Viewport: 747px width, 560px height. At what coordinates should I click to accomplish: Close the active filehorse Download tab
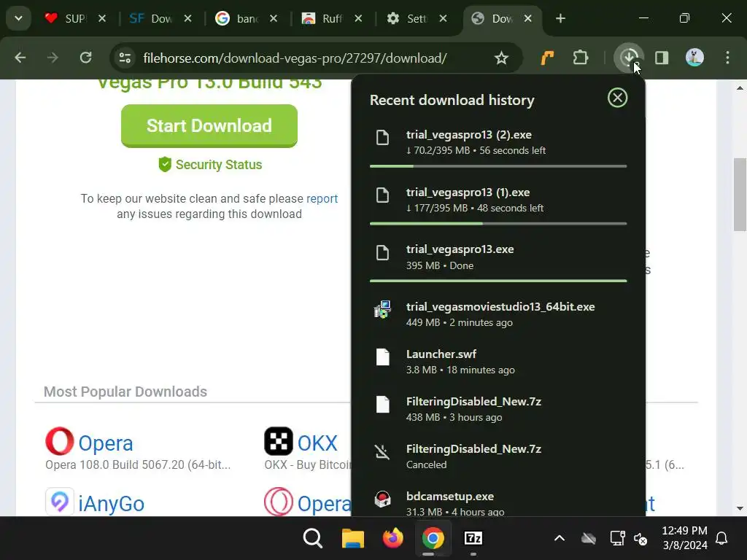tap(528, 18)
